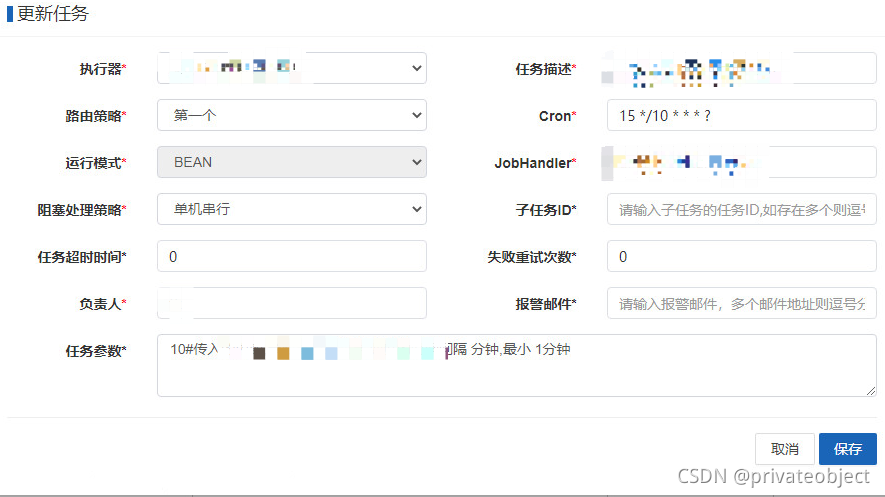This screenshot has height=497, width=885.
Task: Click the 负责人 input field
Action: 292,304
